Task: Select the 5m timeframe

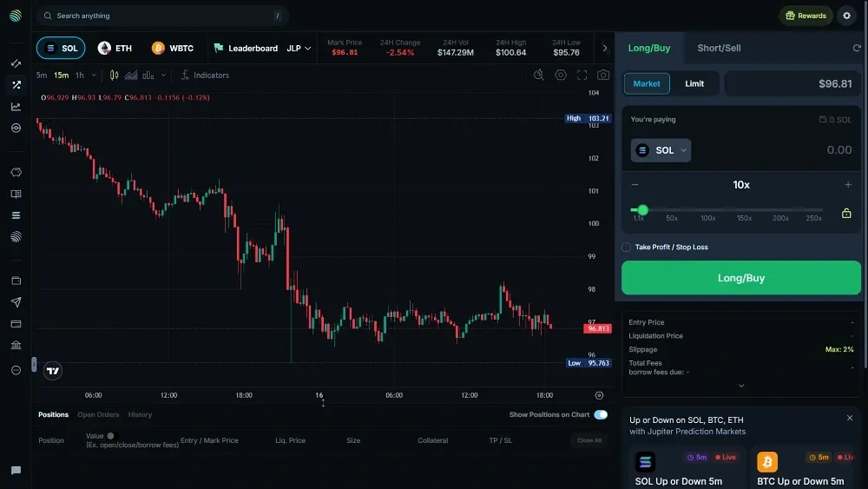Action: 42,75
